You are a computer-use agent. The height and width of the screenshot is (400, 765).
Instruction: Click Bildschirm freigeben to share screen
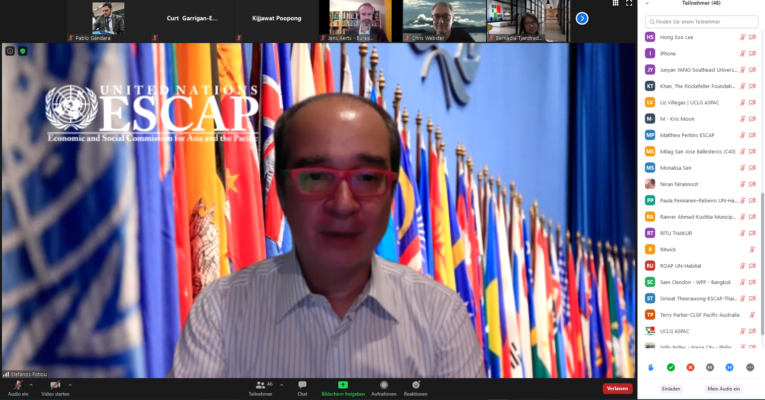pyautogui.click(x=343, y=388)
